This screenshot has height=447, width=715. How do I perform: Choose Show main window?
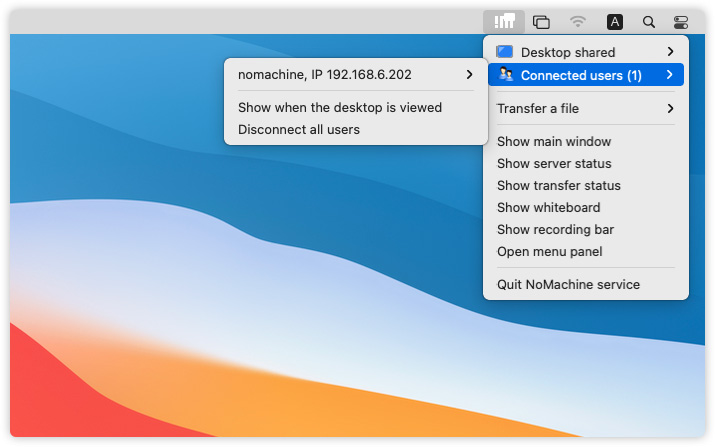pyautogui.click(x=553, y=142)
